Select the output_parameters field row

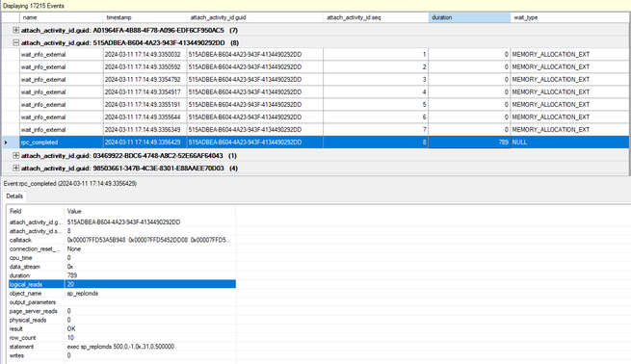122,302
